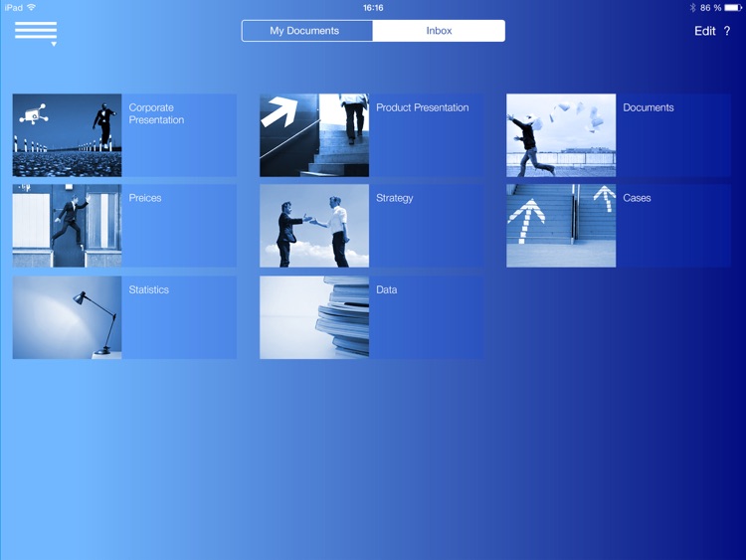Tap the Bluetooth status icon

click(692, 8)
